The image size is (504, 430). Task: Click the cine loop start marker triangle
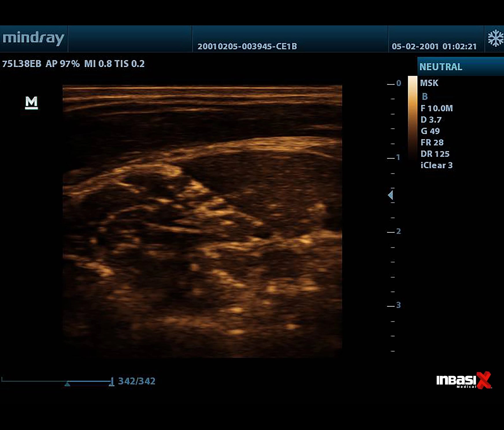(x=67, y=384)
